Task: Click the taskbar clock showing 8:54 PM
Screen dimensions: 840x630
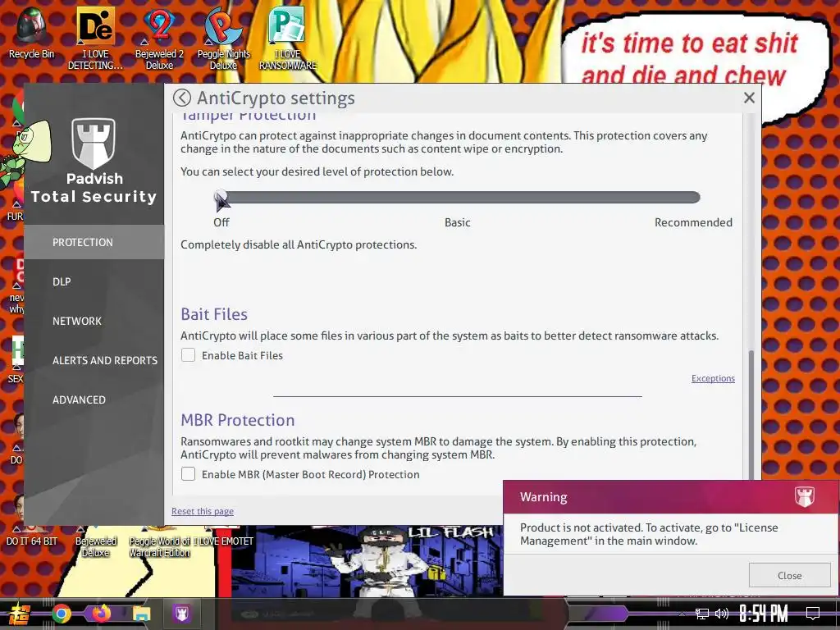Action: (764, 614)
